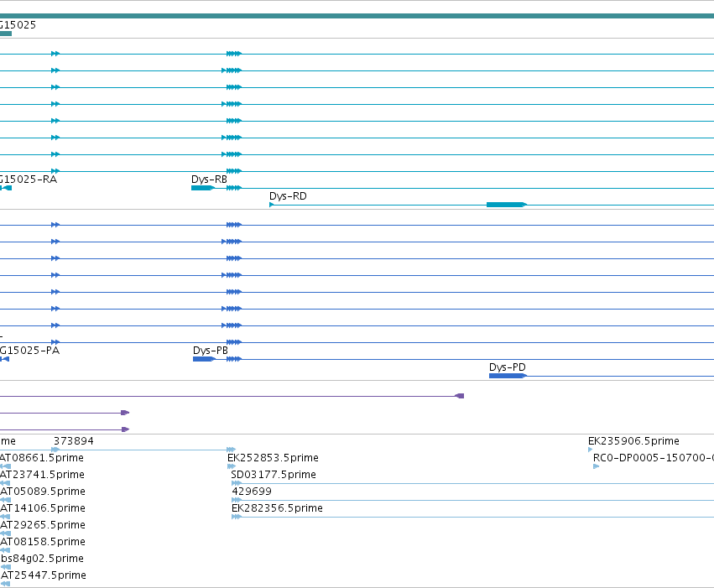714x588 pixels.
Task: Click the Dys-PD protein label
Action: tap(508, 367)
